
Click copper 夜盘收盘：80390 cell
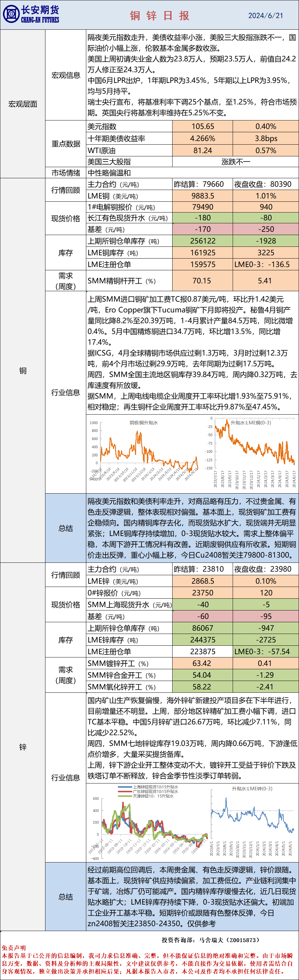(x=265, y=184)
